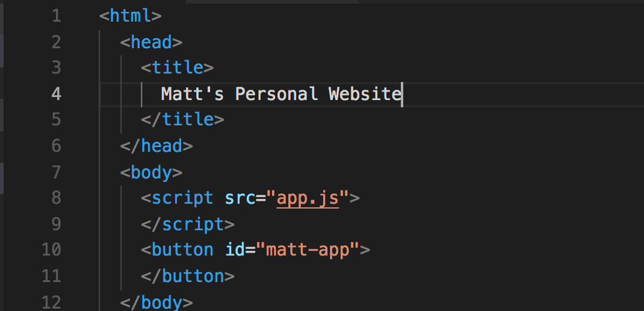Image resolution: width=644 pixels, height=311 pixels.
Task: Click line number 12 in the gutter
Action: pyautogui.click(x=52, y=302)
